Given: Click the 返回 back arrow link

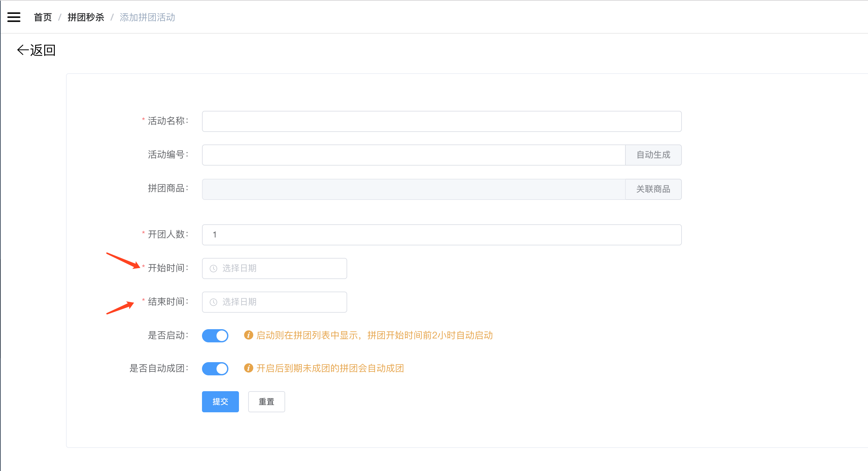Looking at the screenshot, I should [x=36, y=50].
